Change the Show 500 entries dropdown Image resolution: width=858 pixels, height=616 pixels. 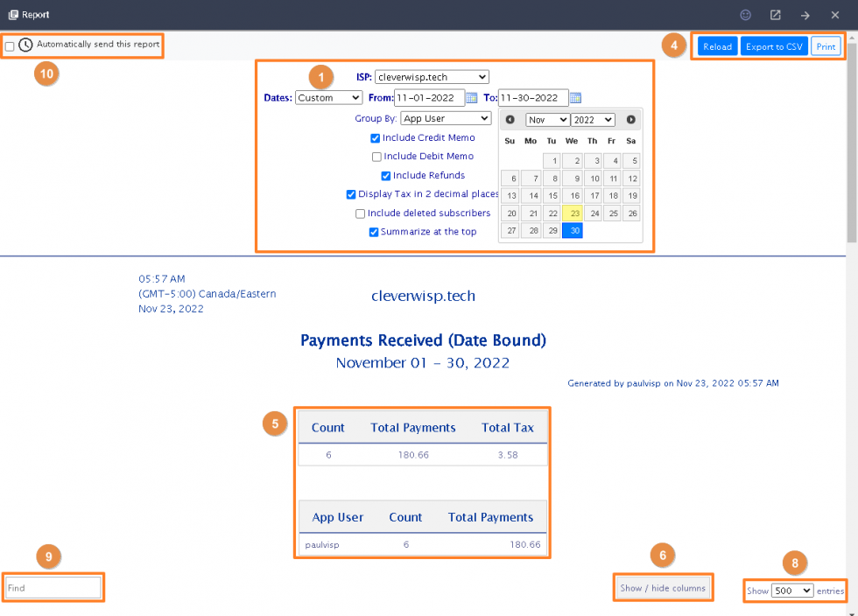pyautogui.click(x=792, y=591)
